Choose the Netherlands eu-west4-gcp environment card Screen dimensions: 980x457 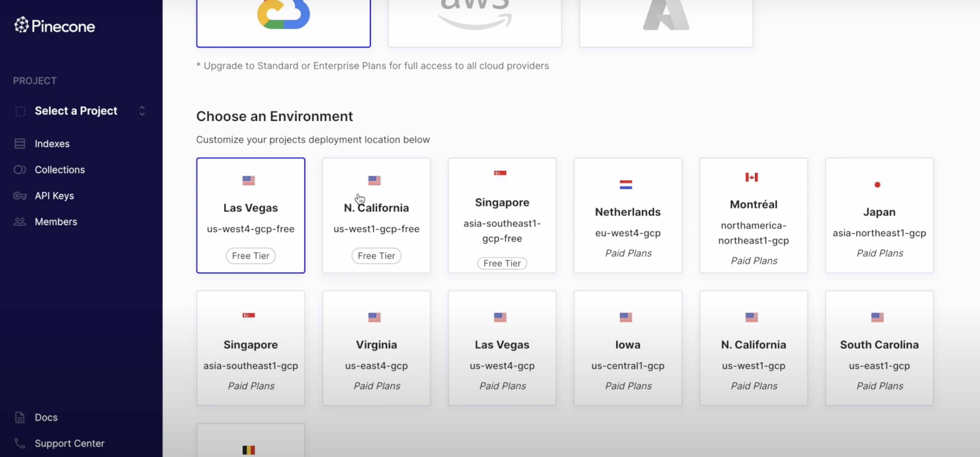628,216
